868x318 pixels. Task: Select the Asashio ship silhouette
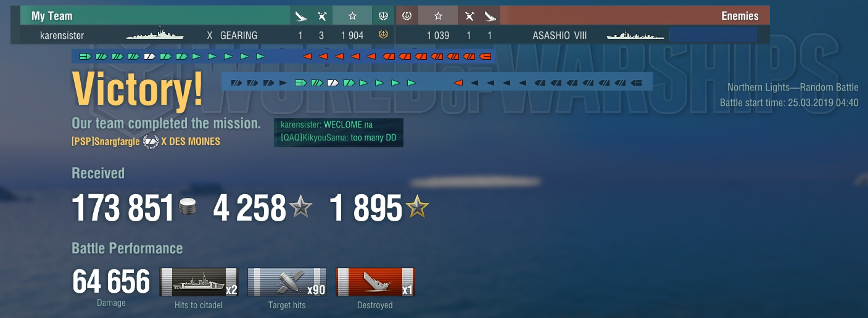point(635,35)
